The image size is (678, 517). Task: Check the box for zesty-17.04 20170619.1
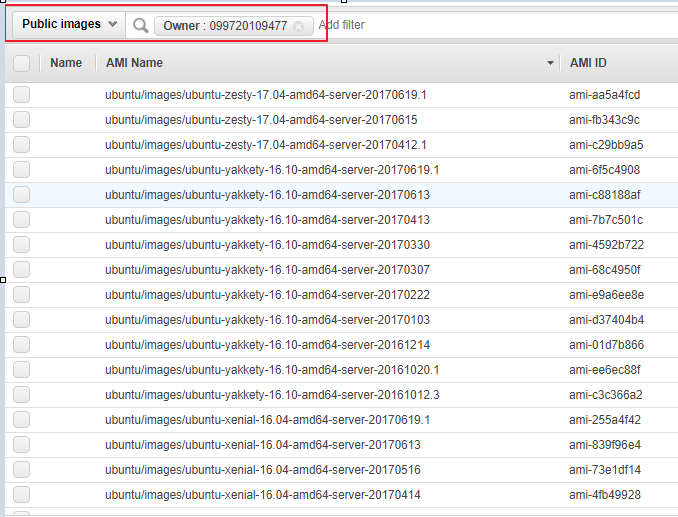tap(21, 95)
